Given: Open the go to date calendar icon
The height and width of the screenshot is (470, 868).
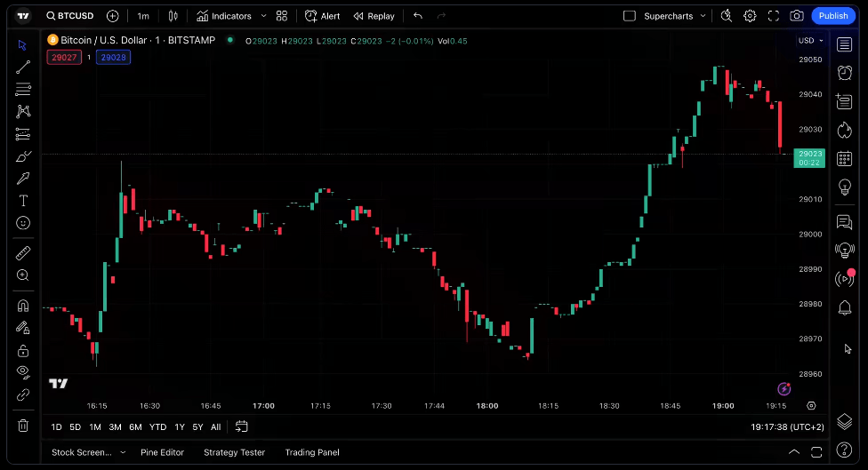Looking at the screenshot, I should pyautogui.click(x=241, y=426).
